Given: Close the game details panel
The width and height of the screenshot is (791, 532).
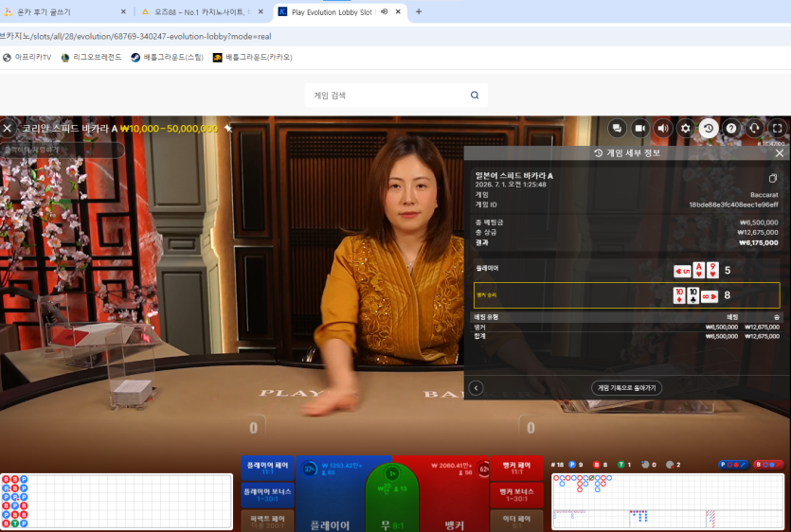Looking at the screenshot, I should 780,153.
